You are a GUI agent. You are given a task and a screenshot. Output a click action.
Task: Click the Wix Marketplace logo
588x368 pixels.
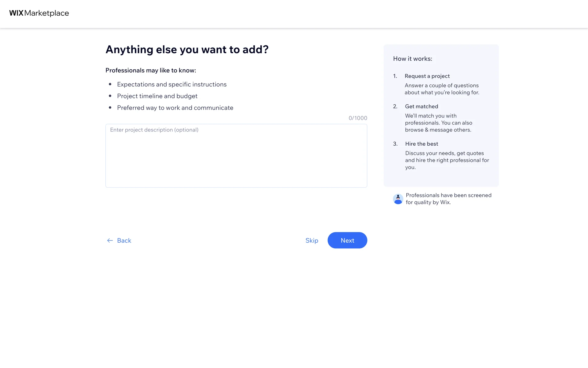pos(39,13)
